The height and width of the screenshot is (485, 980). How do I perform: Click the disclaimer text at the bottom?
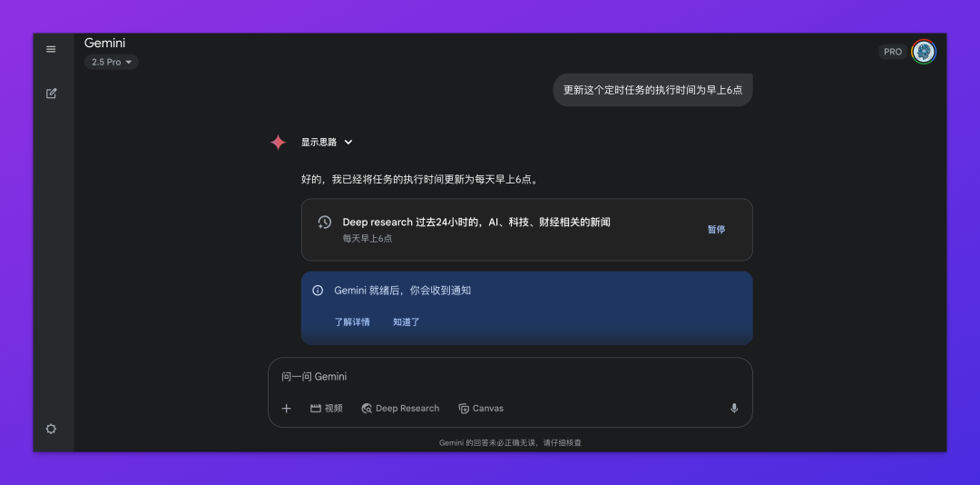point(510,442)
